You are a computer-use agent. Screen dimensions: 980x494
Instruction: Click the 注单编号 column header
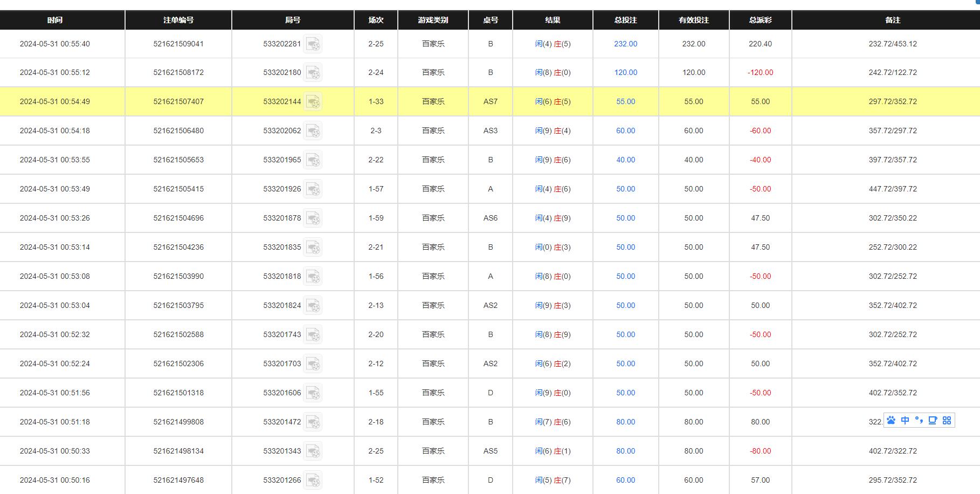coord(178,20)
